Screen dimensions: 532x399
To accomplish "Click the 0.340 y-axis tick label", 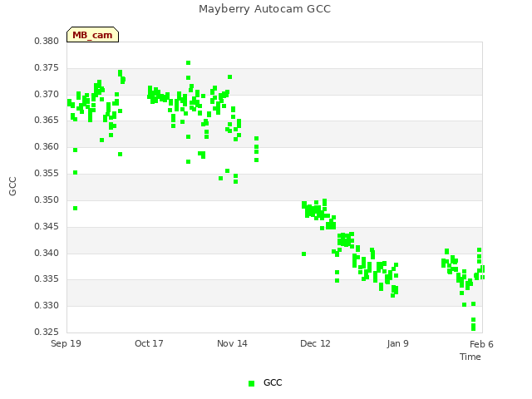I will (47, 253).
